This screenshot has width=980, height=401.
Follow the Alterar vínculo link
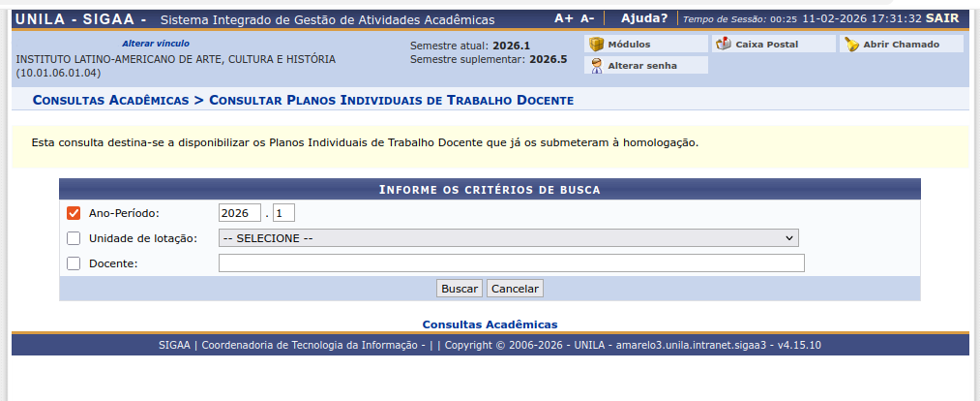(156, 44)
